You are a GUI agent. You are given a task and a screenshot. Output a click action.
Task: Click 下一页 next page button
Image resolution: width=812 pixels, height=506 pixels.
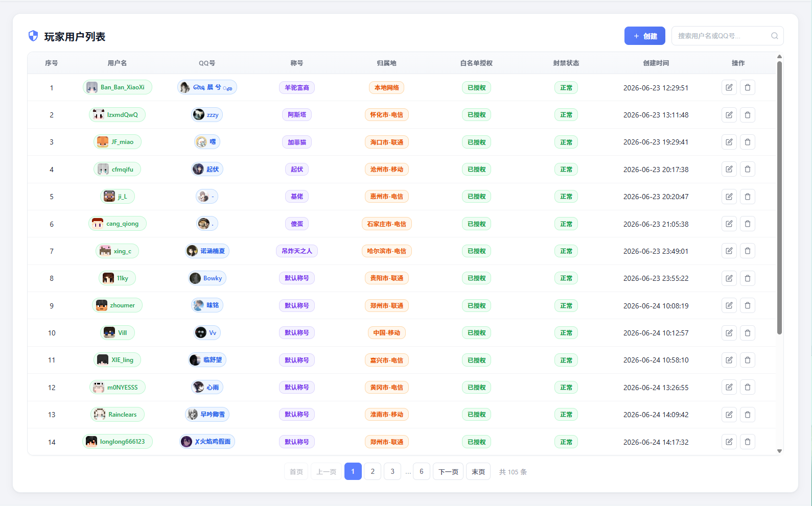click(448, 471)
